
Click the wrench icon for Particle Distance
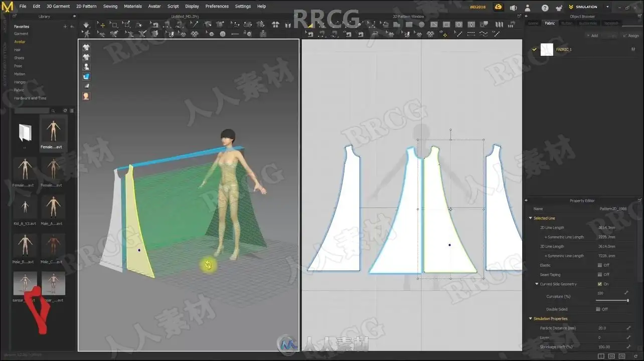[628, 328]
